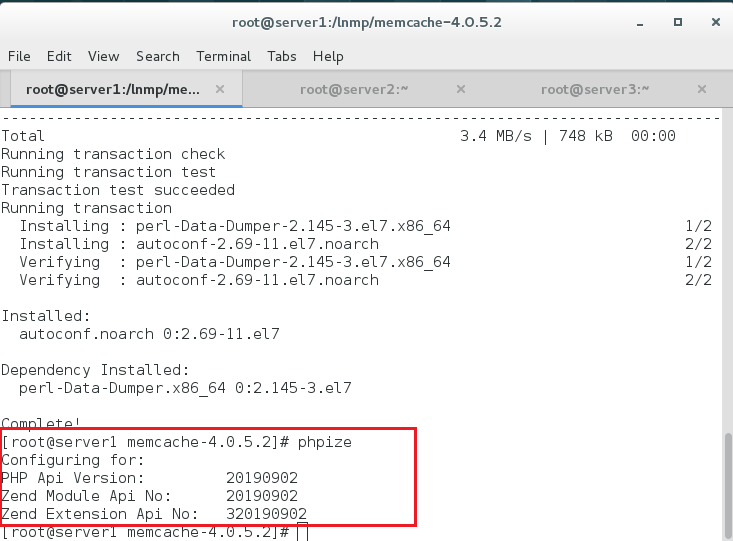The width and height of the screenshot is (733, 541).
Task: Close the root@server3 tab
Action: [702, 89]
